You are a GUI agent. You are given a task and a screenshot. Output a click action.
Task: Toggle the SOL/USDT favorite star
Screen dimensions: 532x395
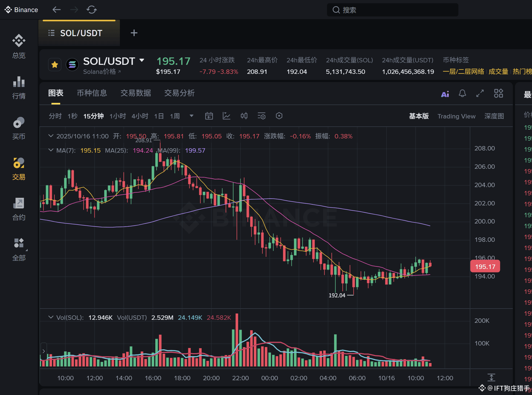55,65
